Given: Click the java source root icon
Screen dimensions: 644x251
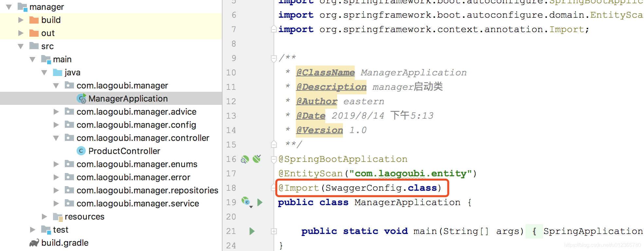Looking at the screenshot, I should tap(58, 72).
